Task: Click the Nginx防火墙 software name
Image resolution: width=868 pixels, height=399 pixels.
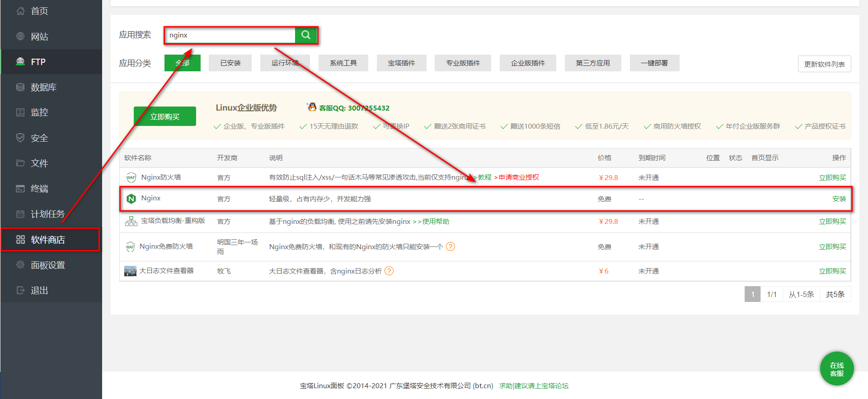Action: (x=161, y=177)
